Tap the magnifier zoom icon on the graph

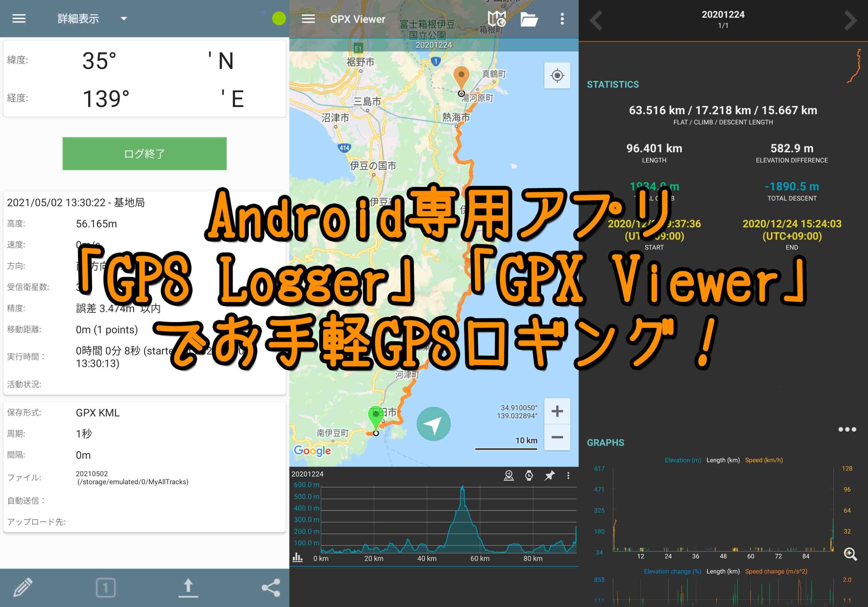click(x=850, y=554)
